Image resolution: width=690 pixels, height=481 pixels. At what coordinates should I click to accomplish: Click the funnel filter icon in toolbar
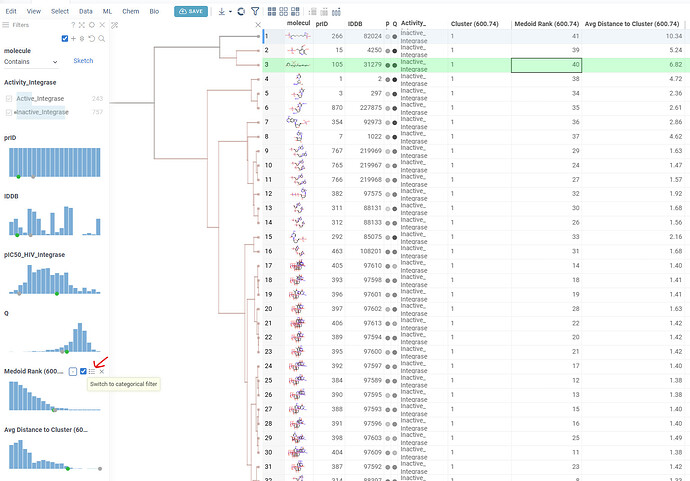pyautogui.click(x=255, y=11)
